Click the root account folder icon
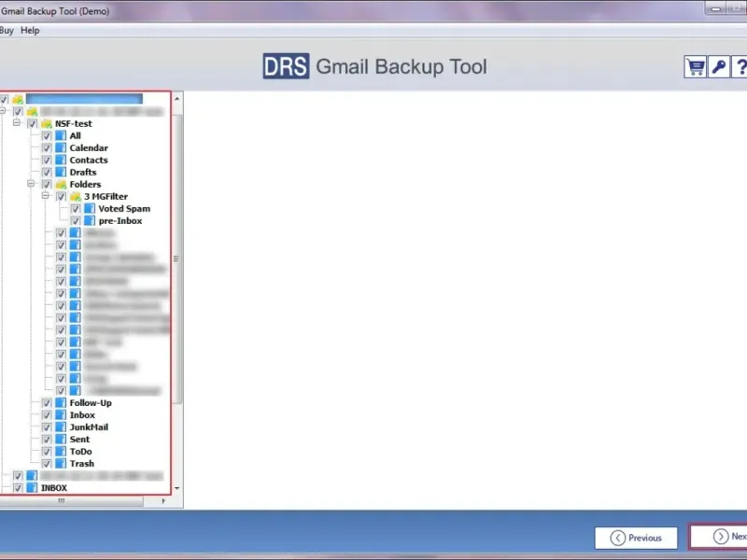The image size is (747, 560). tap(18, 99)
